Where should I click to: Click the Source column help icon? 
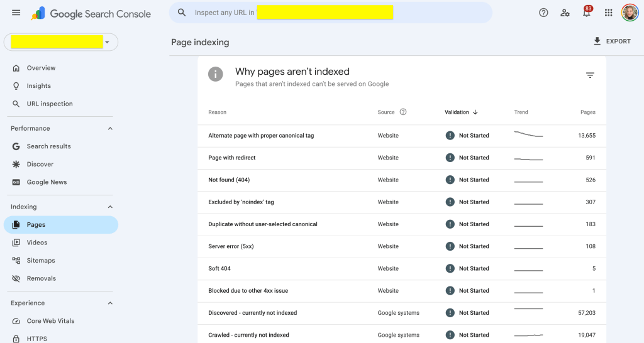pos(403,112)
